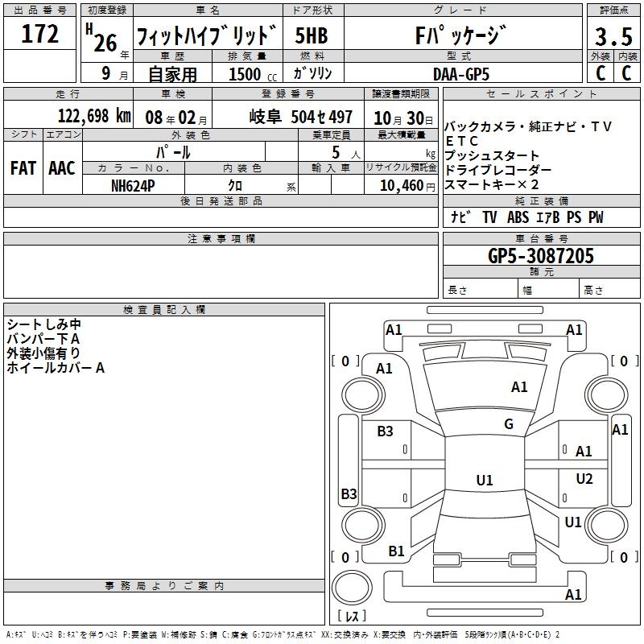Select the door type value 5HB
This screenshot has width=644, height=644.
[x=312, y=35]
